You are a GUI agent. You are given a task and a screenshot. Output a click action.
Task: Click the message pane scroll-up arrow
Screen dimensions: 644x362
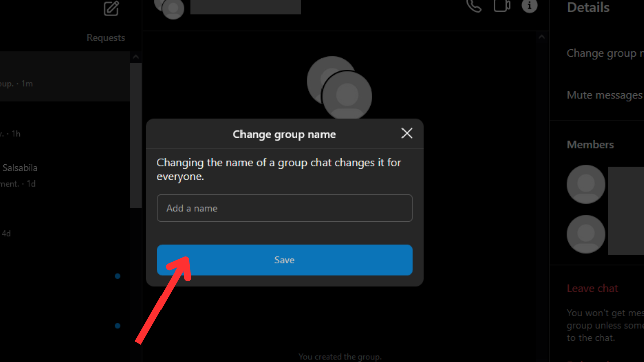(541, 37)
